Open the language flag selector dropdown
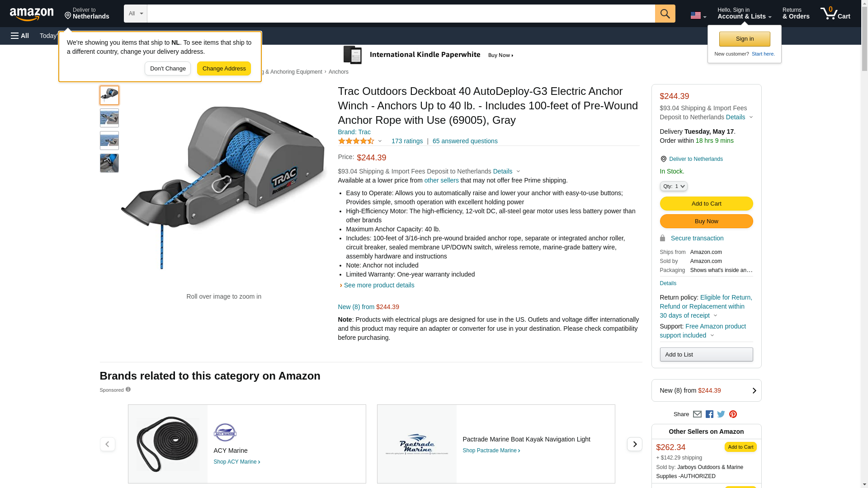Image resolution: width=868 pixels, height=488 pixels. [698, 15]
